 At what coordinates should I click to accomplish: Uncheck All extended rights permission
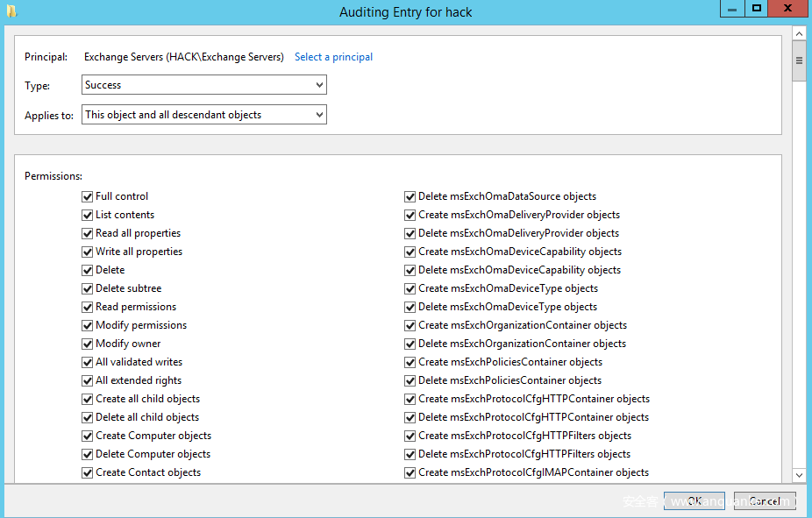pos(88,380)
